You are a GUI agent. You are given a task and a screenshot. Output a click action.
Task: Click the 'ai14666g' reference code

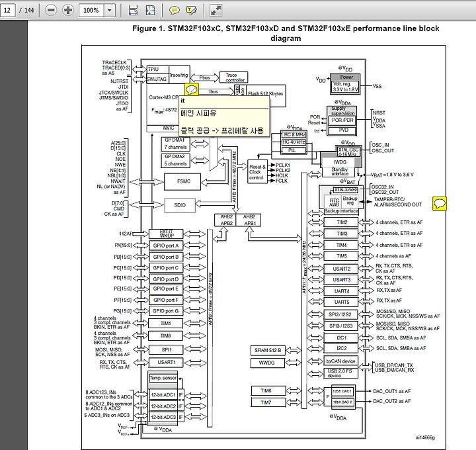pyautogui.click(x=425, y=437)
